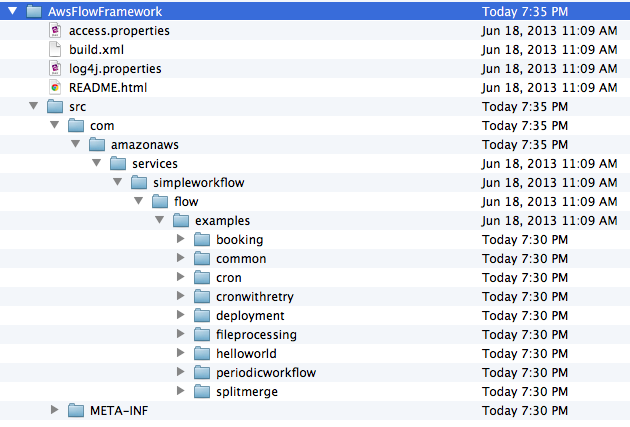630x427 pixels.
Task: Collapse the services folder triangle
Action: [96, 163]
